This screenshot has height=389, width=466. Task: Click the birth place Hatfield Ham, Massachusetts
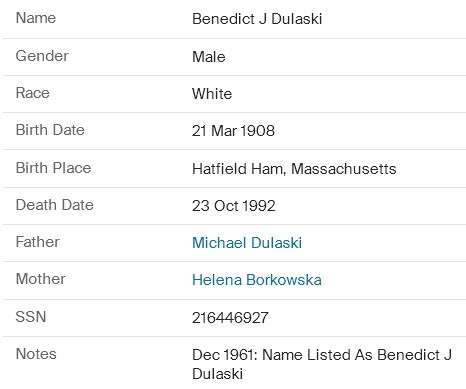click(x=294, y=169)
